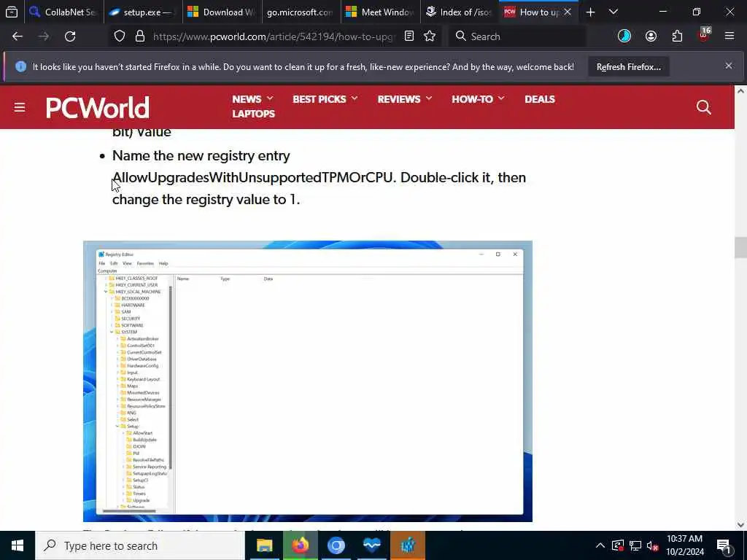Click Firefox taskbar icon
This screenshot has width=747, height=560.
click(300, 545)
